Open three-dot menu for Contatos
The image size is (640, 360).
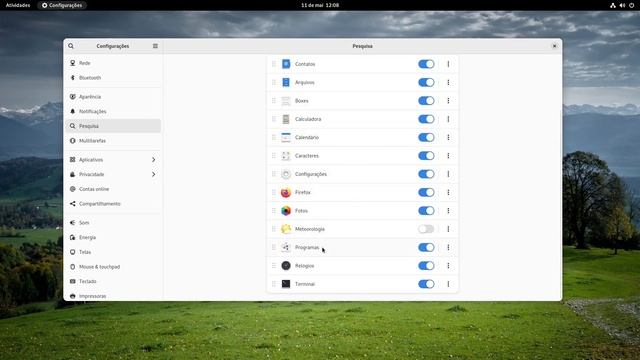pos(448,64)
